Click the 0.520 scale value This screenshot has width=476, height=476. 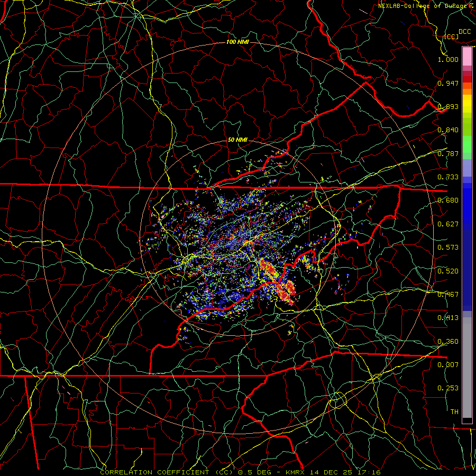[448, 271]
